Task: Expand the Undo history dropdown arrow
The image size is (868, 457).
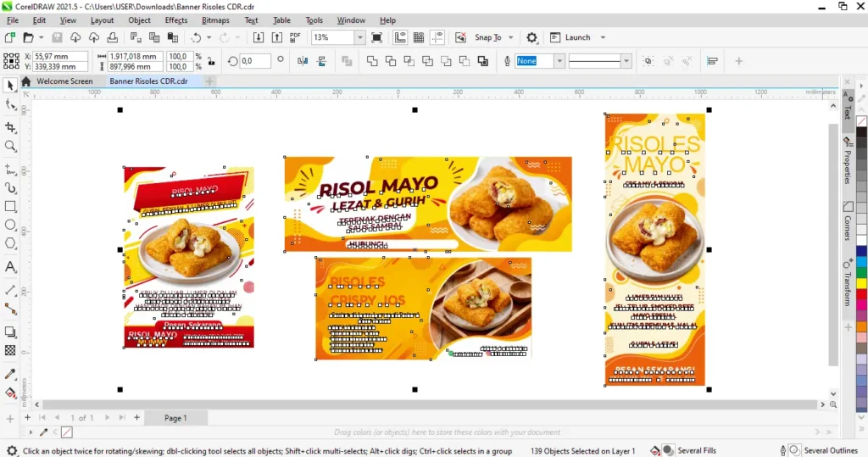Action: (209, 37)
